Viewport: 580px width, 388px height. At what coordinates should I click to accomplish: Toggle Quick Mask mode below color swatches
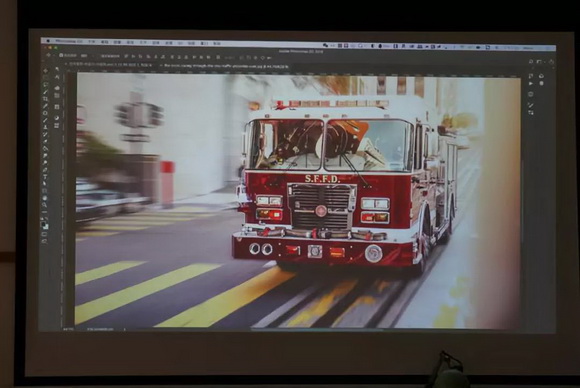click(44, 234)
